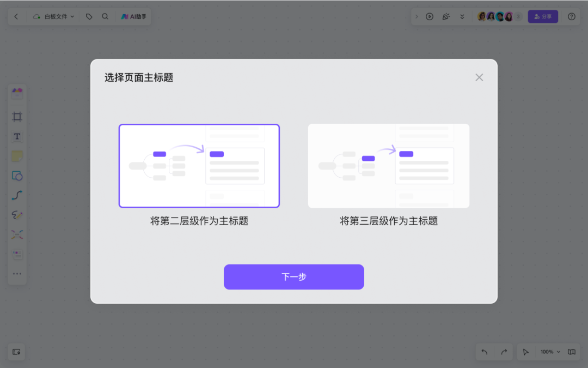Expand the collapsed toolbar via double-chevron
This screenshot has width=588, height=368.
pos(462,16)
